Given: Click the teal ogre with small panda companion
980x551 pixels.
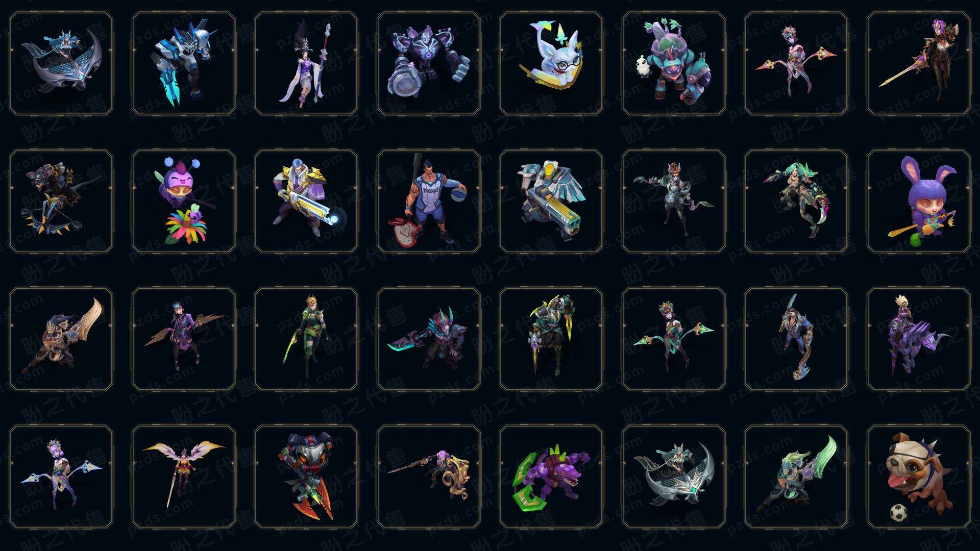Looking at the screenshot, I should tap(674, 63).
